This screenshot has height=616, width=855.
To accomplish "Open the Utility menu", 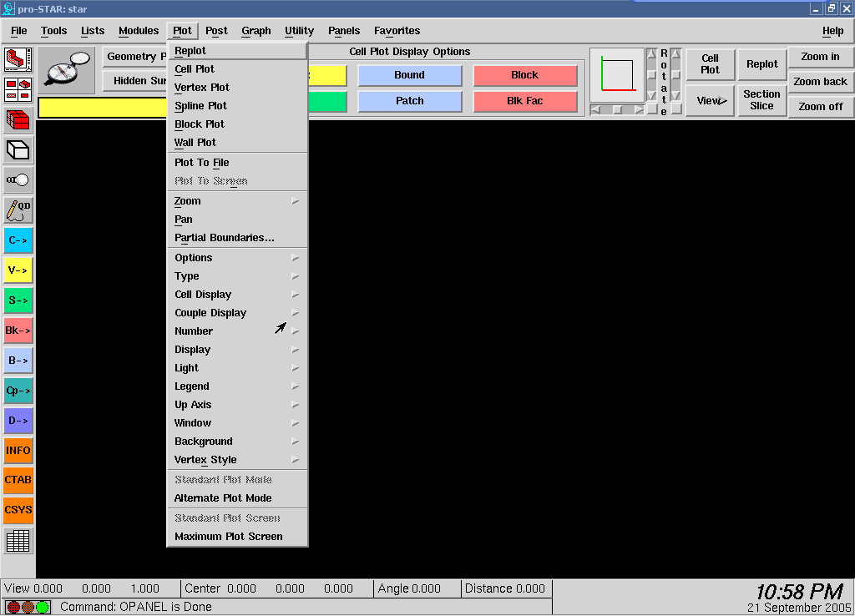I will tap(299, 31).
